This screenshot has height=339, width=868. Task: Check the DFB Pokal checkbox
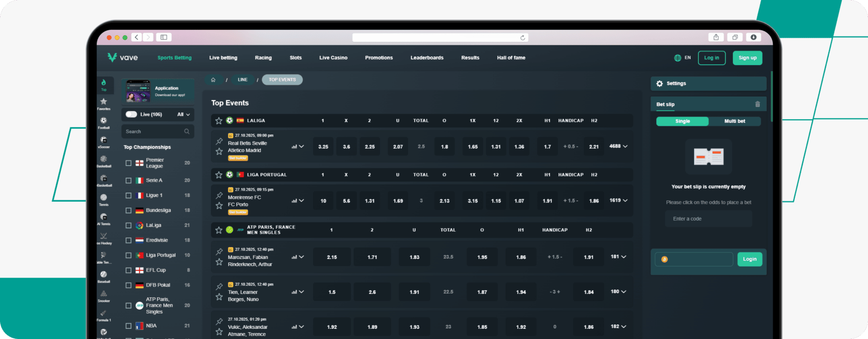(x=128, y=285)
